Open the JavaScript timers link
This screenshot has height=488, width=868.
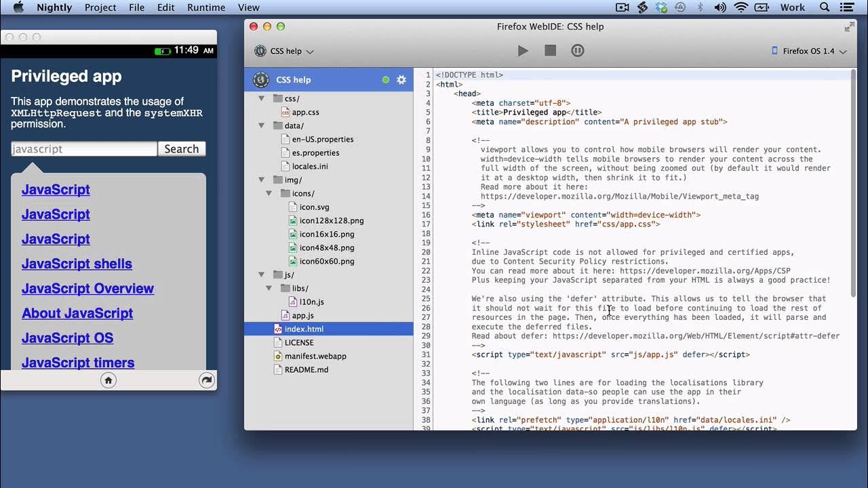tap(78, 363)
